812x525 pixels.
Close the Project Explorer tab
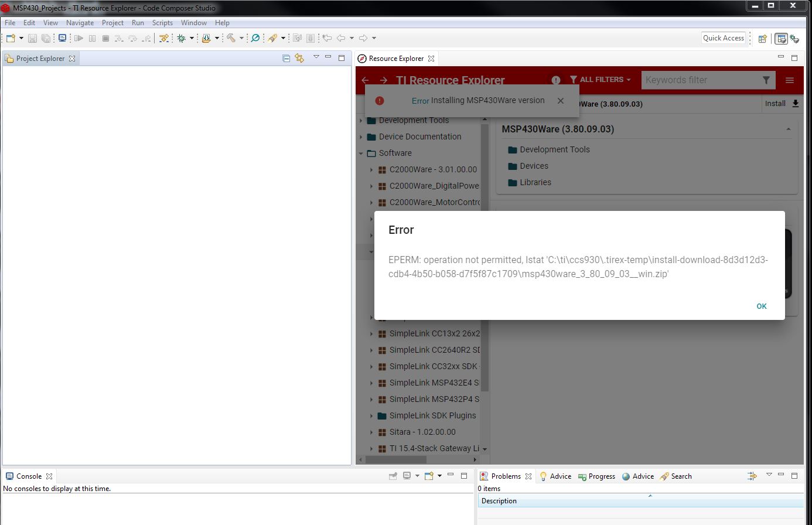[x=72, y=59]
